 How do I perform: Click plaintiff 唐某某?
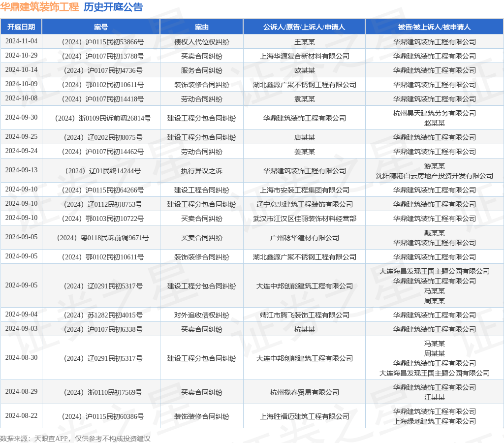304,138
